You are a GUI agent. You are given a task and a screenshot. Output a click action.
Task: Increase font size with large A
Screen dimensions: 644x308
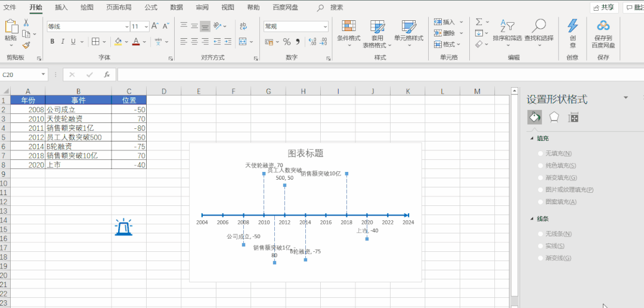tap(155, 26)
